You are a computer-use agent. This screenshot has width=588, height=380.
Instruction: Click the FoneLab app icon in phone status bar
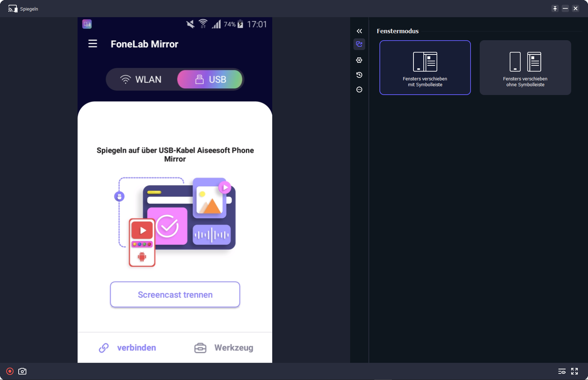point(87,24)
